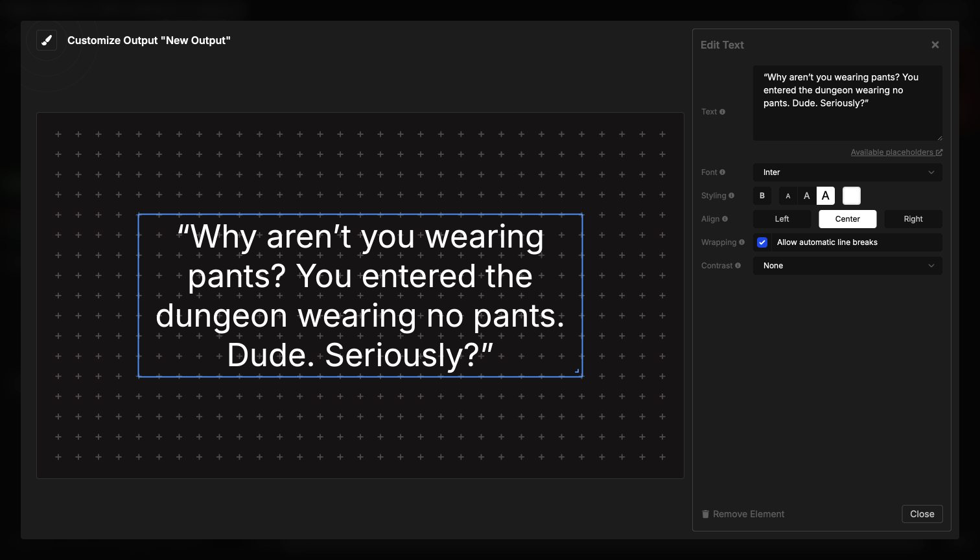Switch text alignment to Right
This screenshot has width=980, height=560.
[x=913, y=218]
